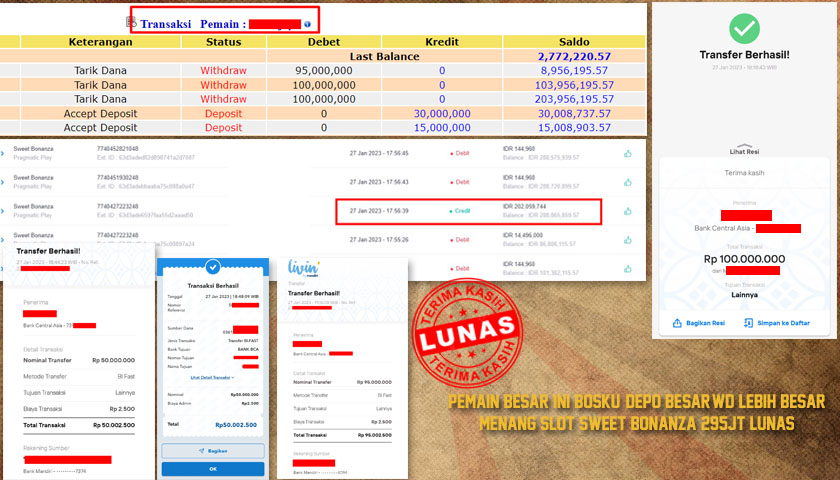Click Simpan ke Daftar link
This screenshot has height=480, width=840.
pyautogui.click(x=779, y=323)
